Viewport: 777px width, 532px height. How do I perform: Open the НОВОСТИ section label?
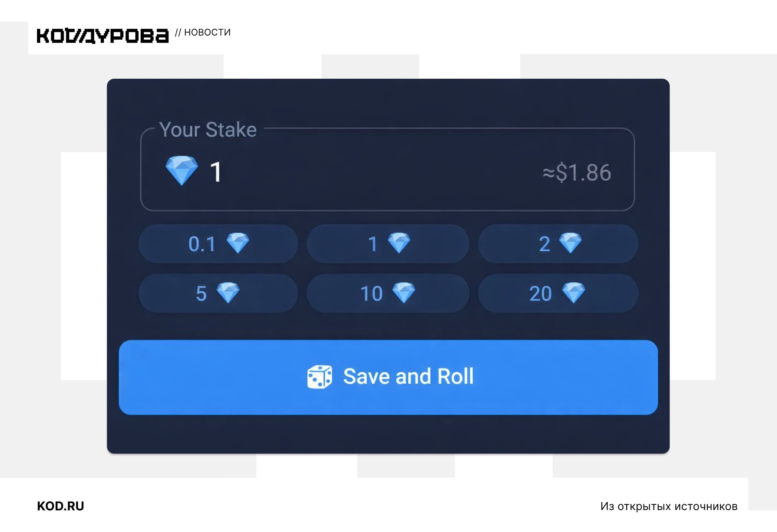click(207, 33)
